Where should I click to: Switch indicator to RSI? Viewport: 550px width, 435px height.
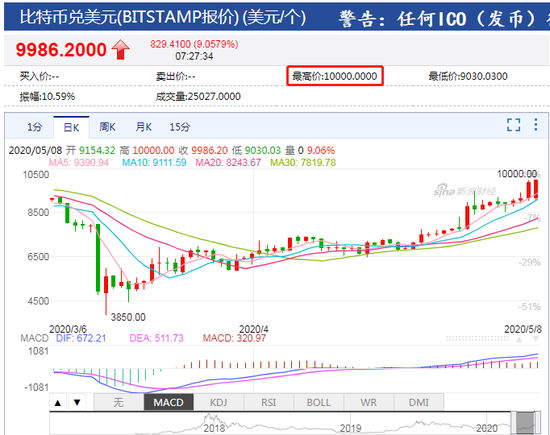[269, 402]
